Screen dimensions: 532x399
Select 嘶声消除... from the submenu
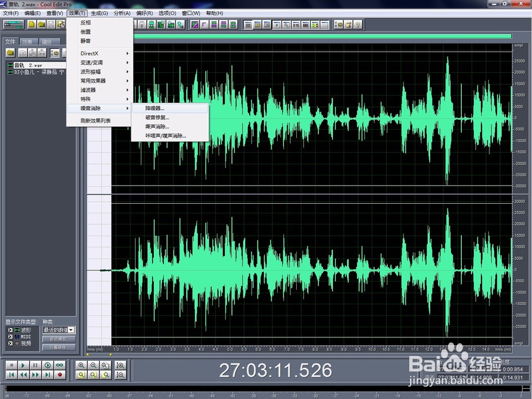(170, 127)
